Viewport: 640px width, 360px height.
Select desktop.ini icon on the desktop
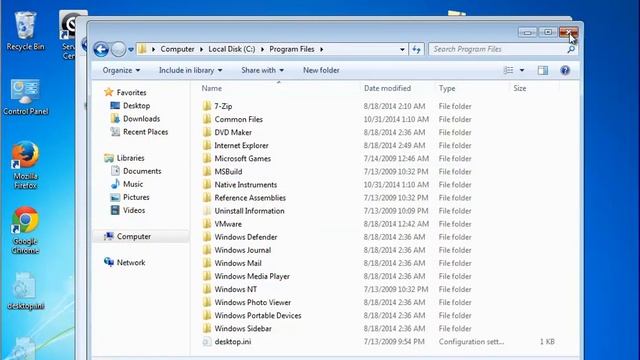coord(25,291)
